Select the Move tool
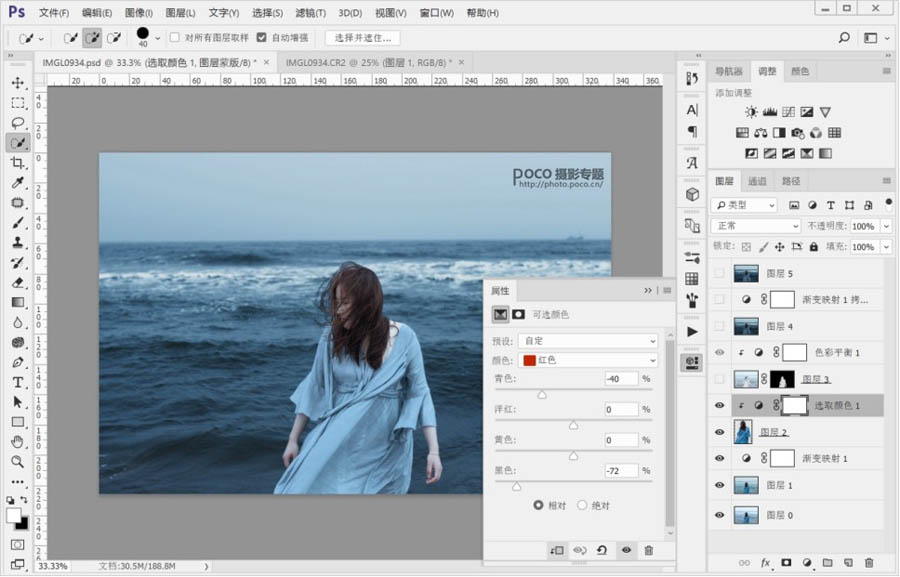 pyautogui.click(x=17, y=83)
